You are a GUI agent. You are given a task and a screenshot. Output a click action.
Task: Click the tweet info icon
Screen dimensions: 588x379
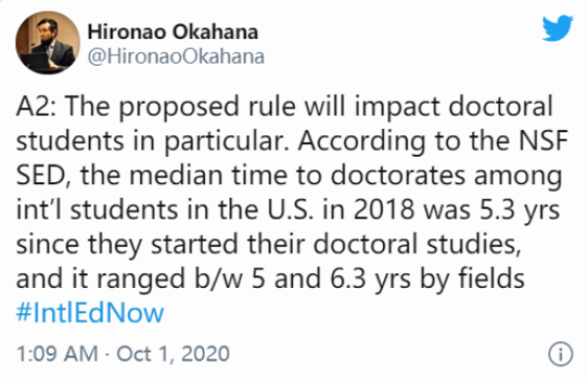561,354
